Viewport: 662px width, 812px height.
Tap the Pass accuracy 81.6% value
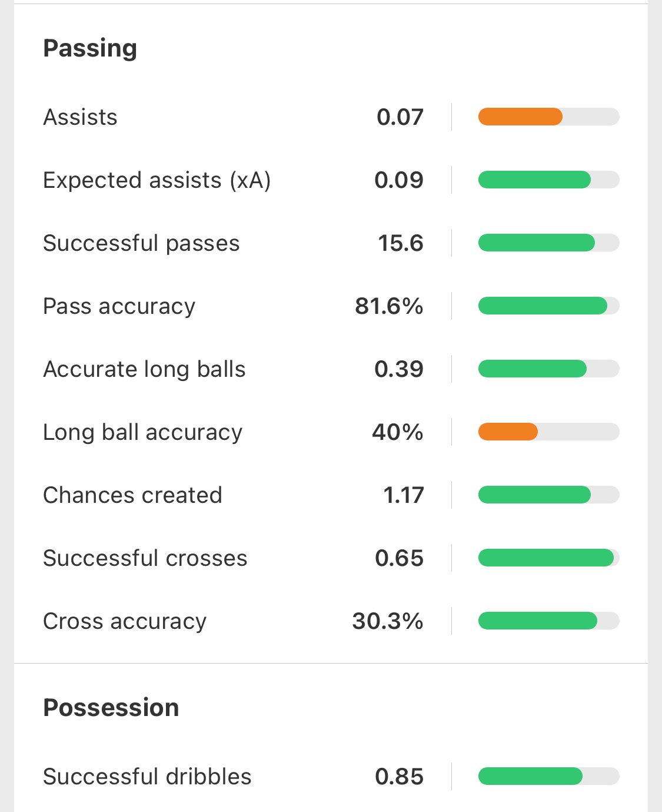389,306
